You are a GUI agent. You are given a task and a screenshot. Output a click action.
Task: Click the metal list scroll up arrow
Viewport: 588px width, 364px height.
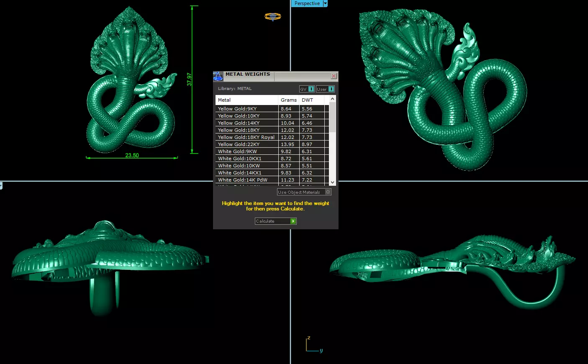coord(332,99)
